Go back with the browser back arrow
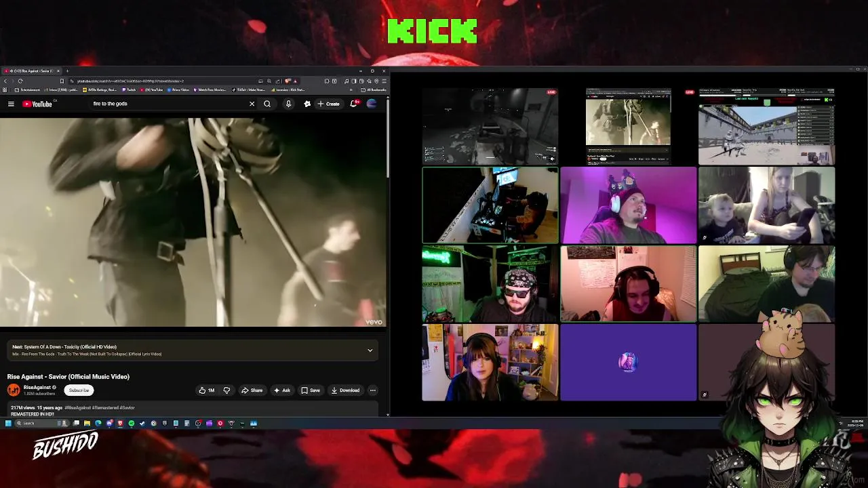 [x=5, y=81]
